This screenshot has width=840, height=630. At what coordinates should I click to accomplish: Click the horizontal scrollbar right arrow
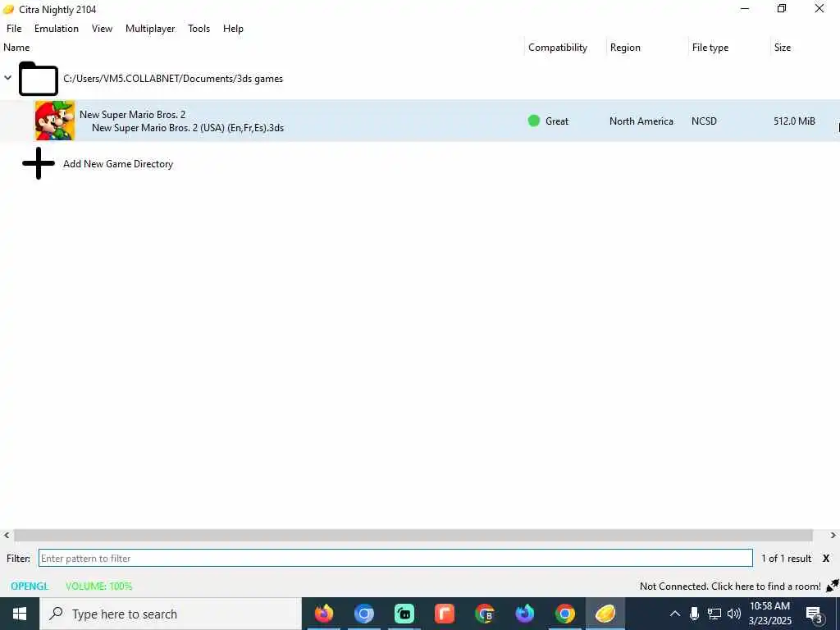(833, 535)
